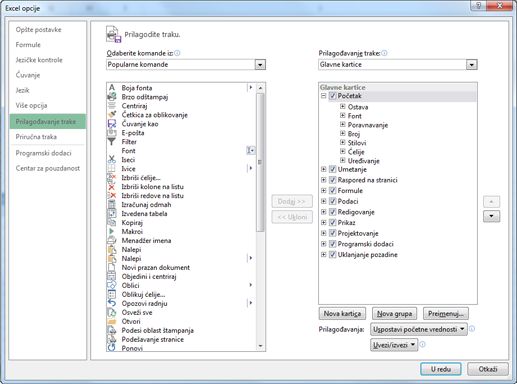
Task: Click the command list scroll-down arrow
Action: 260,346
